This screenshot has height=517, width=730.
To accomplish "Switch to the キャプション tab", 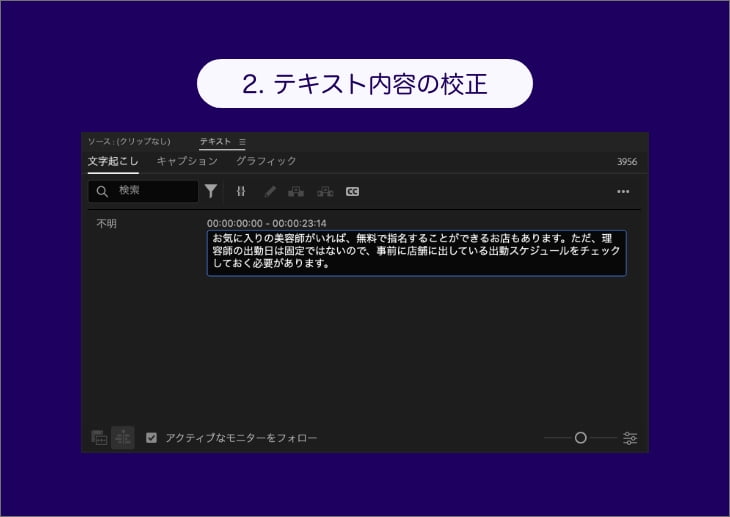I will [187, 161].
